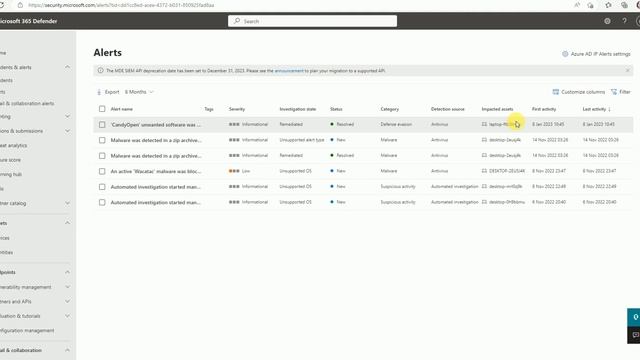Open the dark chat widget icon
Viewport: 640px width, 360px height.
(x=635, y=335)
